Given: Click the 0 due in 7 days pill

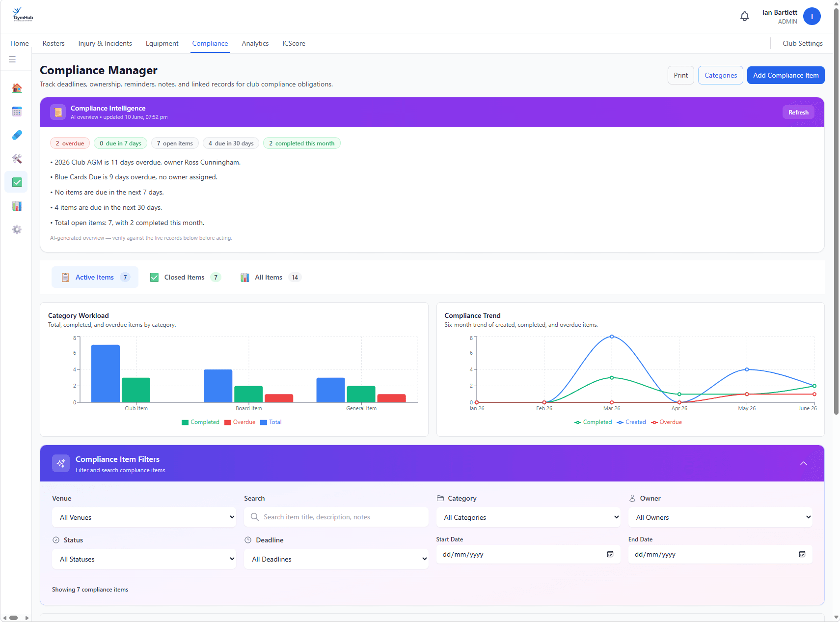Looking at the screenshot, I should (x=120, y=143).
